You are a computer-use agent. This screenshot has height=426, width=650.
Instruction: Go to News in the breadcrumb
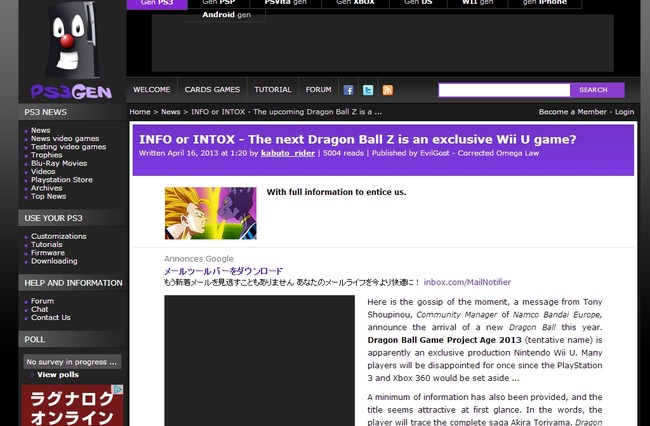click(x=170, y=112)
